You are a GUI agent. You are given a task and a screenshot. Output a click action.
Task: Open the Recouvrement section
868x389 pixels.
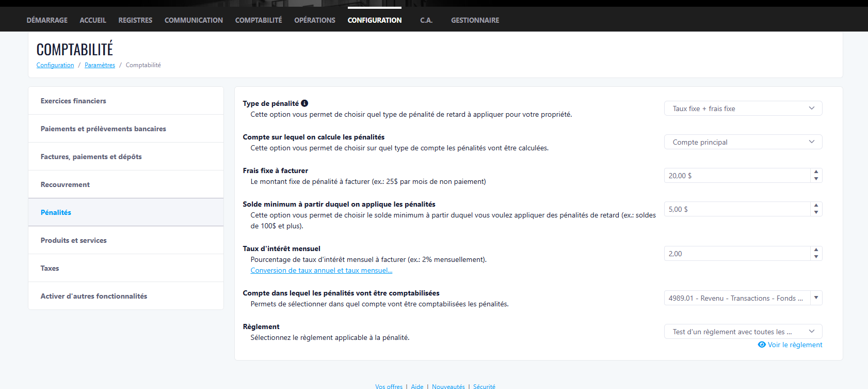(x=126, y=184)
